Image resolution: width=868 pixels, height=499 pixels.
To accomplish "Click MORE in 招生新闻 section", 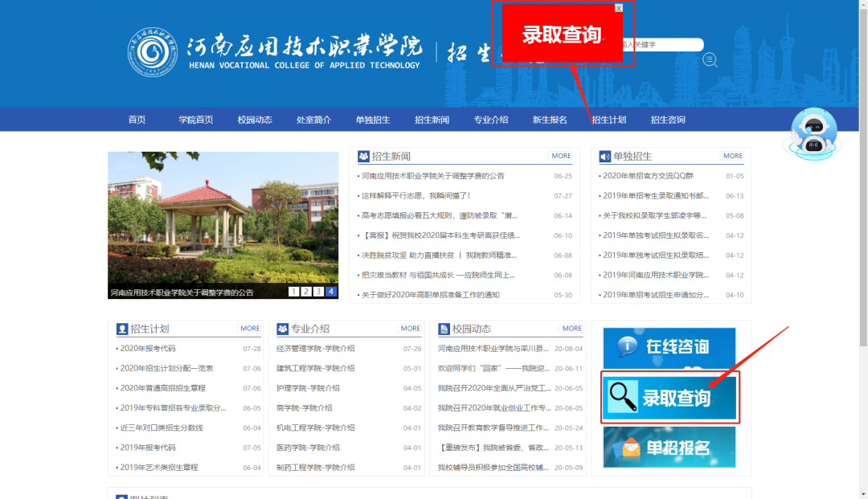I will 561,156.
